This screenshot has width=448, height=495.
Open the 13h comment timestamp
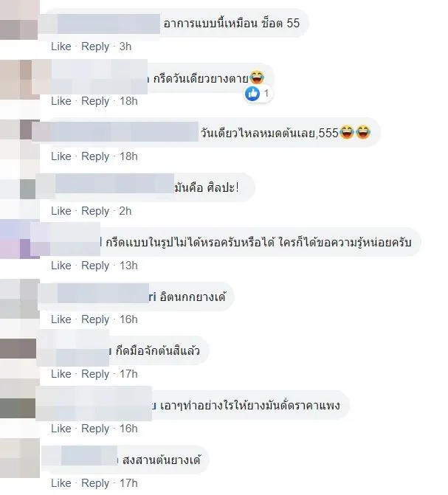(x=128, y=266)
